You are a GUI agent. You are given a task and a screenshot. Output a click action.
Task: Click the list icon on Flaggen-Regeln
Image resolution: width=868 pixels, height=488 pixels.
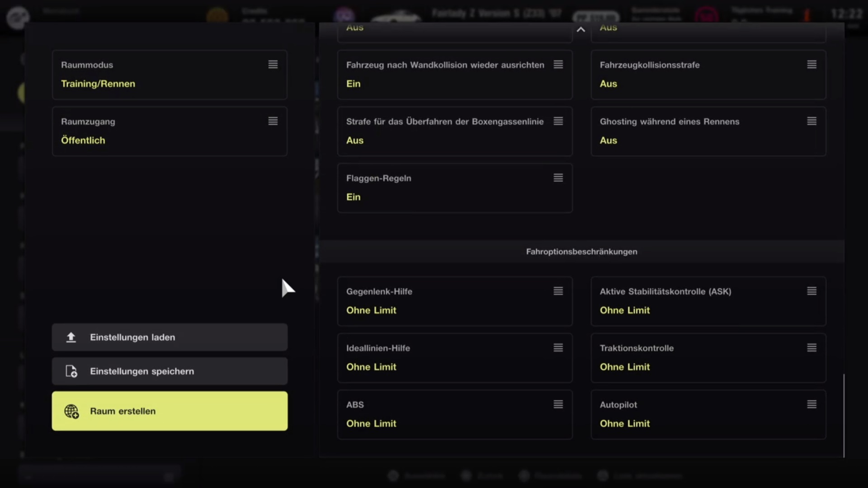tap(558, 178)
